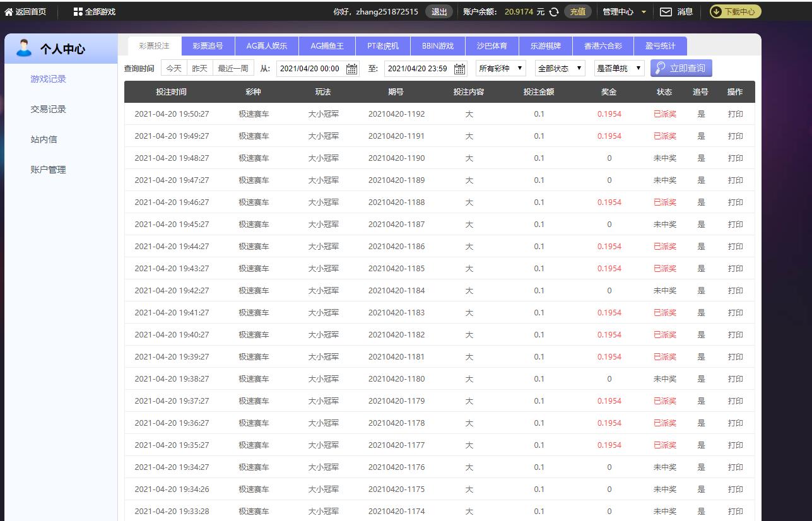Open the 全部游戏 grid icon
This screenshot has width=812, height=521.
coord(78,12)
